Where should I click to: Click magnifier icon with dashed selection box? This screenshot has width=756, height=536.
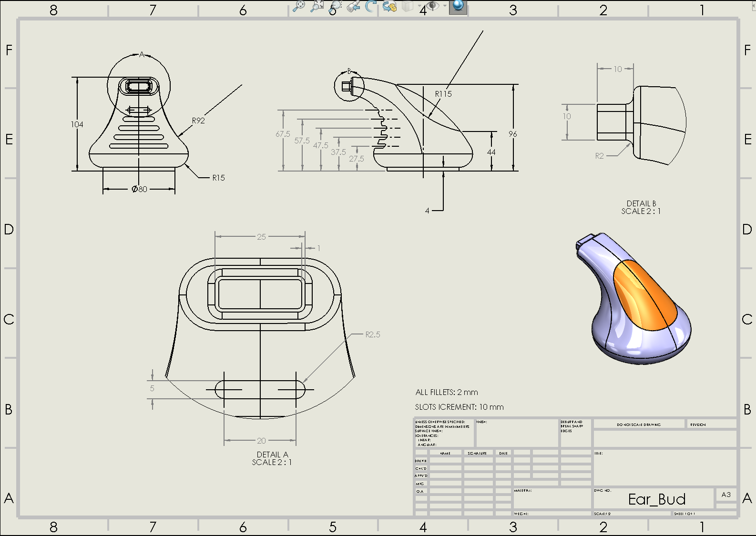335,6
